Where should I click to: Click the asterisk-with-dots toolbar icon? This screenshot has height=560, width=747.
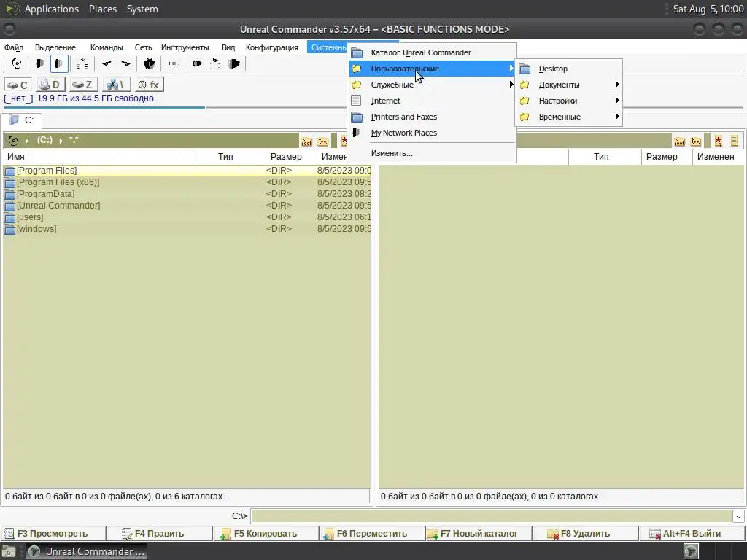pyautogui.click(x=82, y=63)
